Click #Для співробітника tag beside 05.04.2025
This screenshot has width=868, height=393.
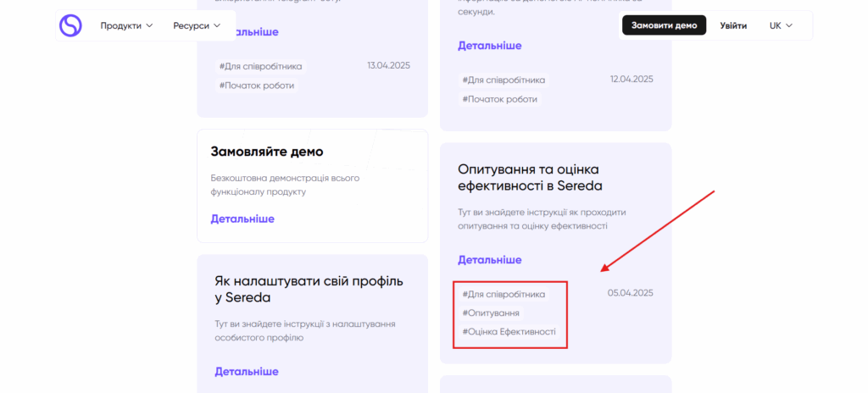(x=504, y=294)
